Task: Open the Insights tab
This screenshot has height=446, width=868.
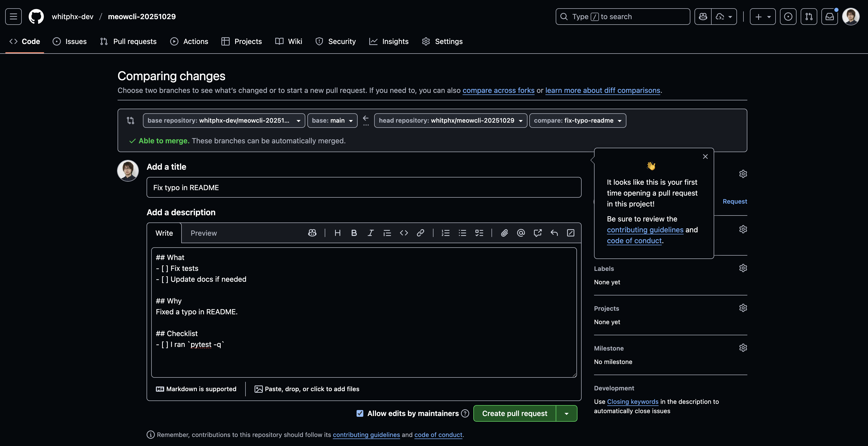Action: pos(389,41)
